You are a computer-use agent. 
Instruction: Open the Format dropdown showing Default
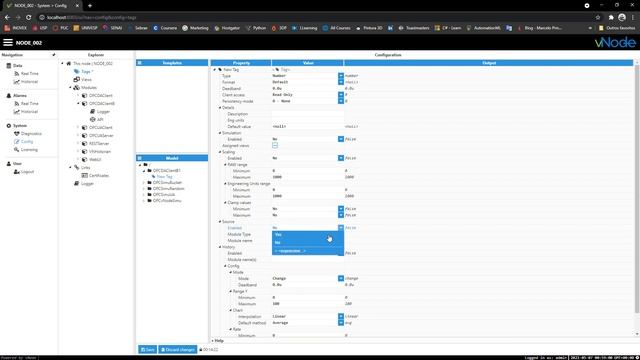tap(341, 82)
